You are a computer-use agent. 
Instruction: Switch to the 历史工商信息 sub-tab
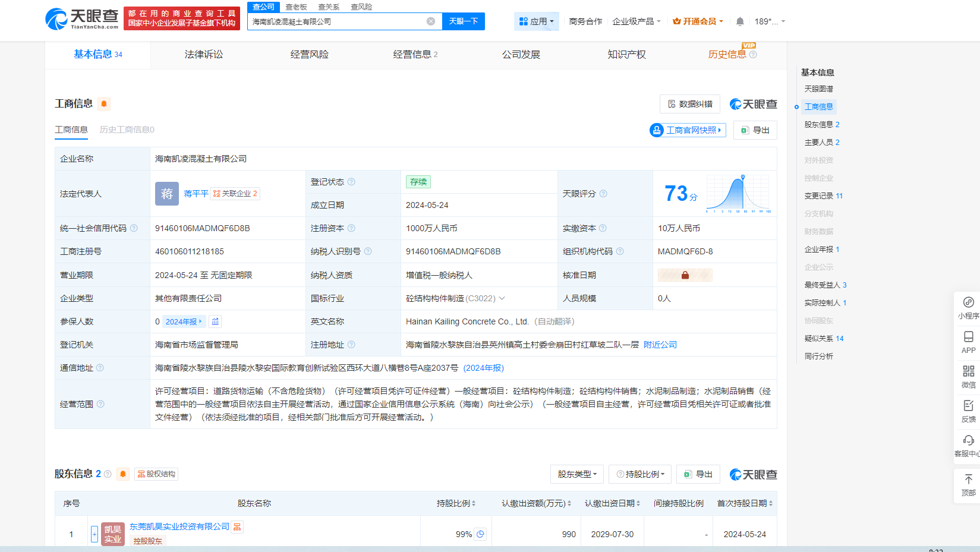coord(127,130)
